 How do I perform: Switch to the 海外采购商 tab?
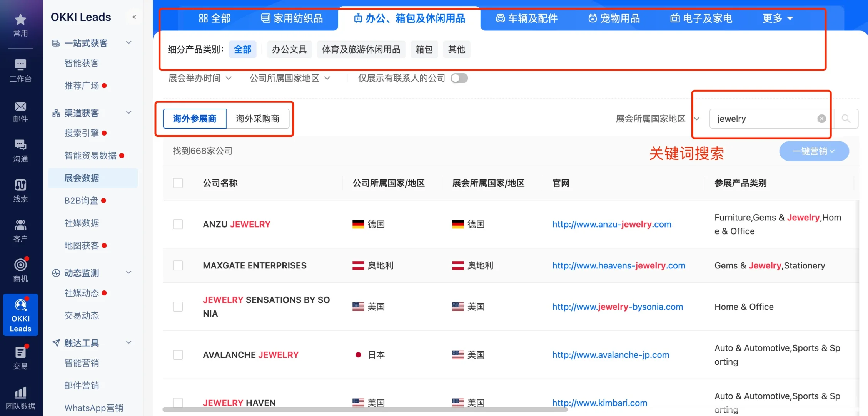tap(258, 119)
